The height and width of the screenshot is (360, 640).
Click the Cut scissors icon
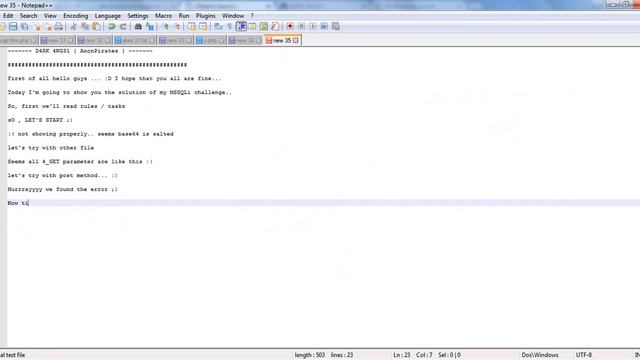tap(73, 27)
